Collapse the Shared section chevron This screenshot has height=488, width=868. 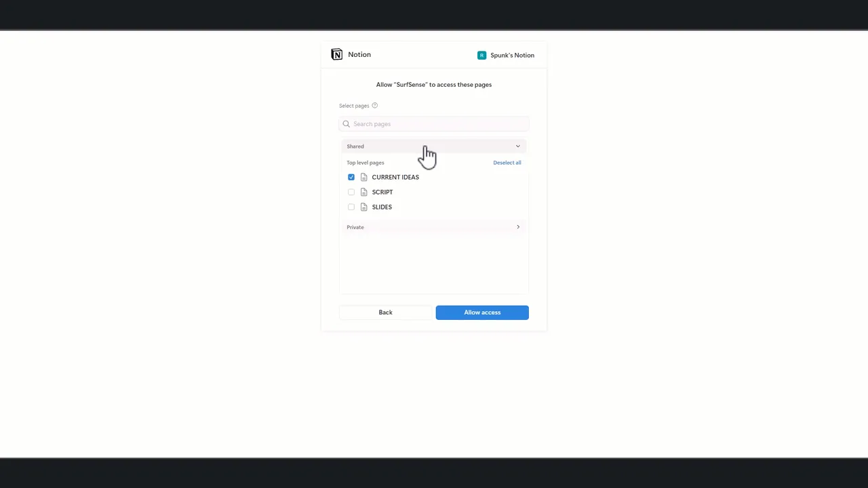click(518, 146)
